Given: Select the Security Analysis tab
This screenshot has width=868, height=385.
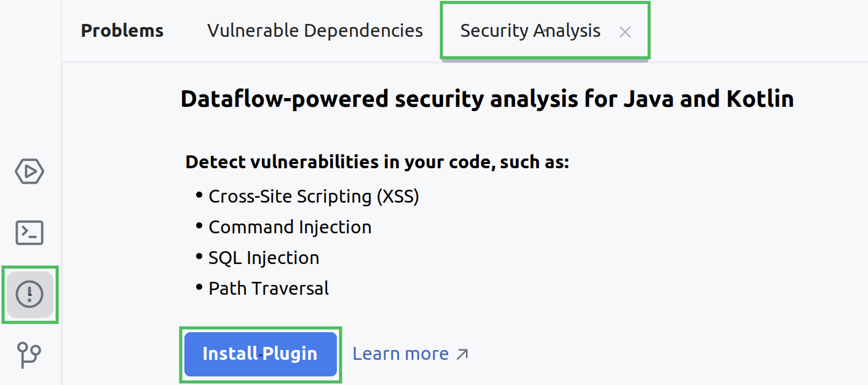Looking at the screenshot, I should point(530,30).
